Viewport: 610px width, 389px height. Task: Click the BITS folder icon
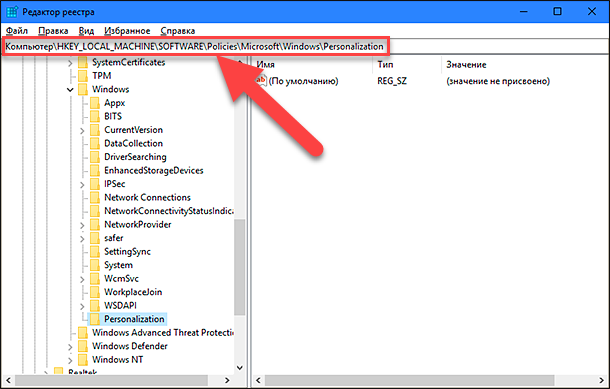click(95, 116)
